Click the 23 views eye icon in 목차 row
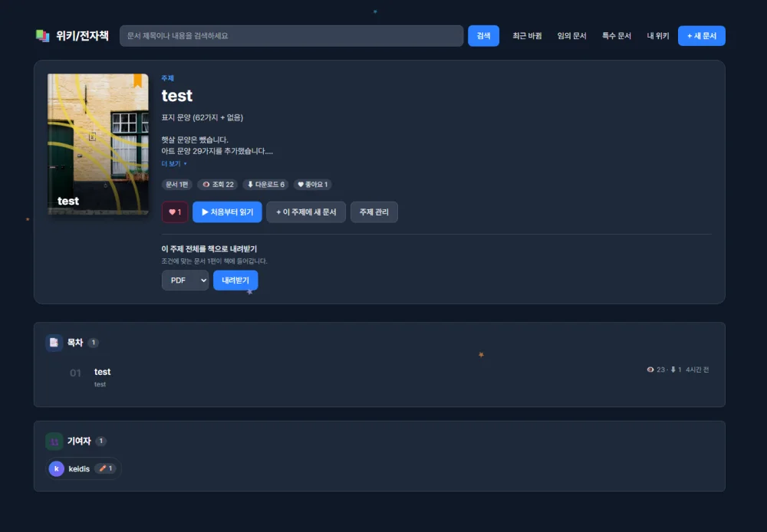 (650, 369)
